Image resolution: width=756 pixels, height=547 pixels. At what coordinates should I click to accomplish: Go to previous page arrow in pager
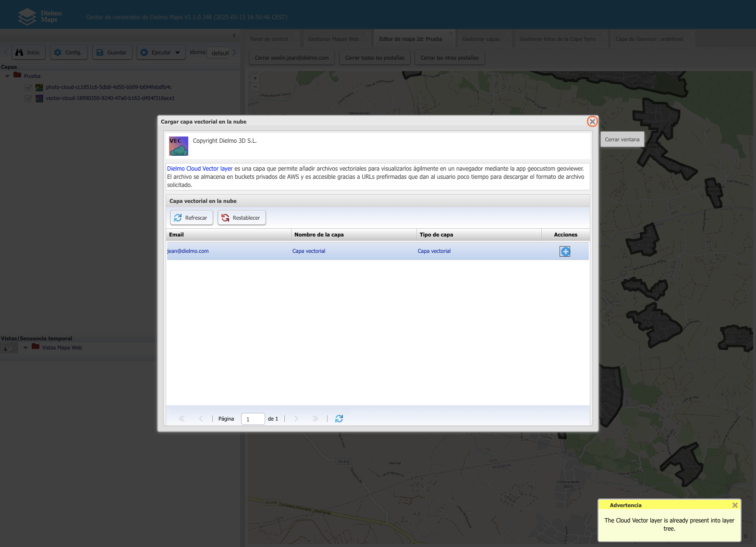pyautogui.click(x=201, y=419)
